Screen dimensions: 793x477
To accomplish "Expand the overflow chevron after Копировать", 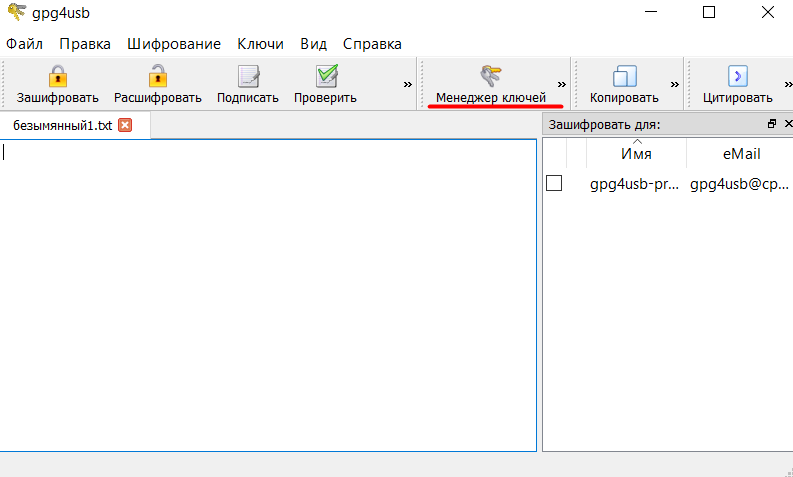I will (x=674, y=85).
